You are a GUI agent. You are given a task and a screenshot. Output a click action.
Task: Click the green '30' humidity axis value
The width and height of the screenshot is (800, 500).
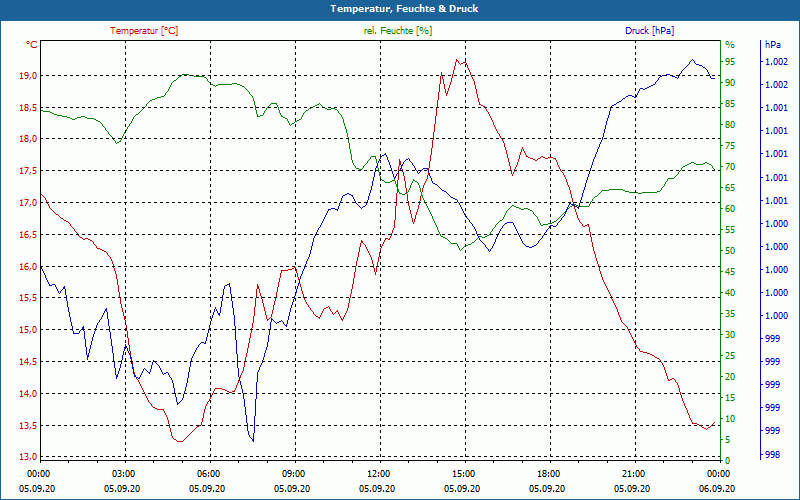tap(730, 335)
